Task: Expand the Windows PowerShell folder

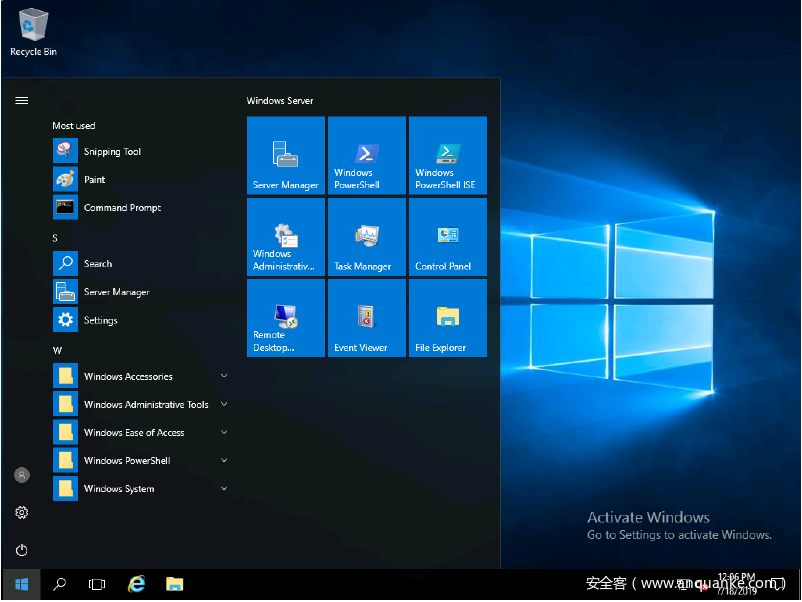Action: (x=140, y=460)
